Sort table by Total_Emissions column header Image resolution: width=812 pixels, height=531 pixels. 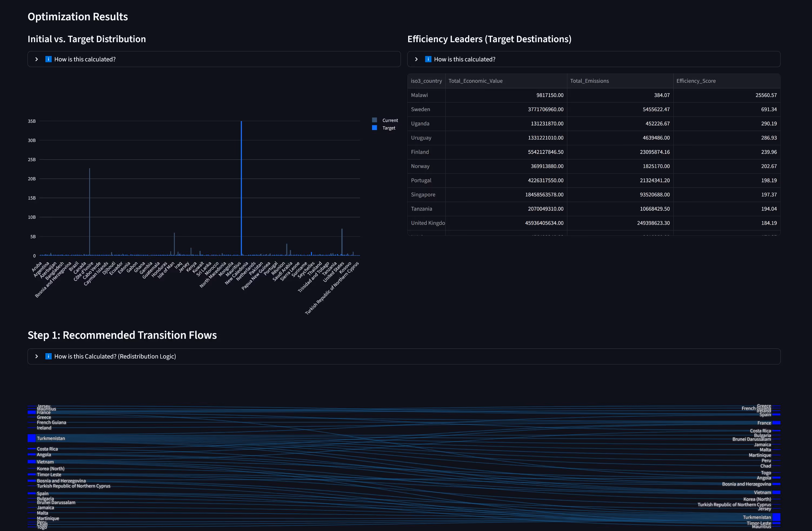[x=589, y=81]
